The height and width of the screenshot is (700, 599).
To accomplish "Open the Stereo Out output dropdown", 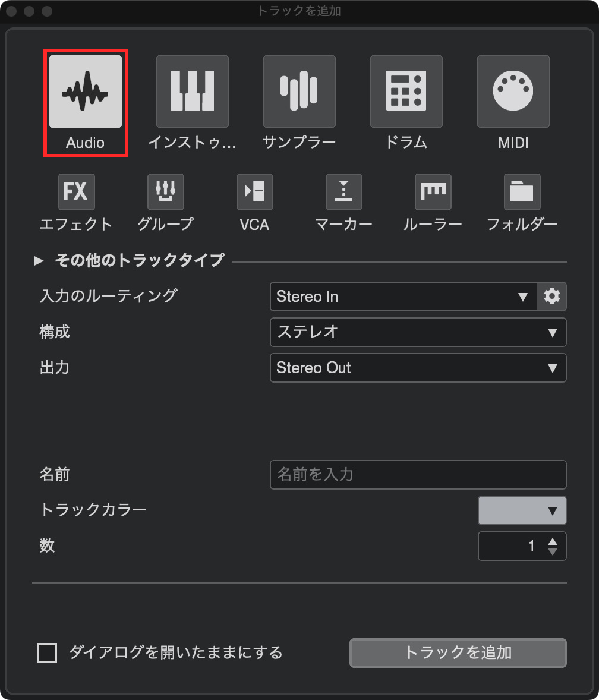I will 418,368.
